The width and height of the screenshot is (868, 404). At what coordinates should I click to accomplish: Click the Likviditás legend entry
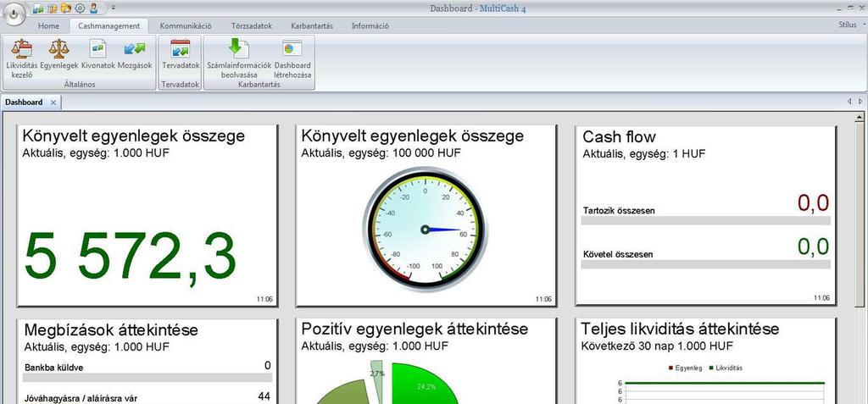[x=726, y=368]
